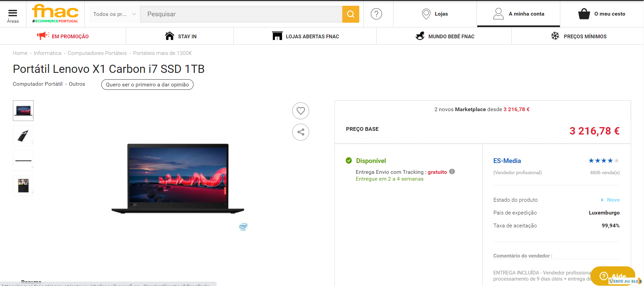This screenshot has height=286, width=644.
Task: Click the 99,94% acceptance rate value
Action: tap(610, 226)
